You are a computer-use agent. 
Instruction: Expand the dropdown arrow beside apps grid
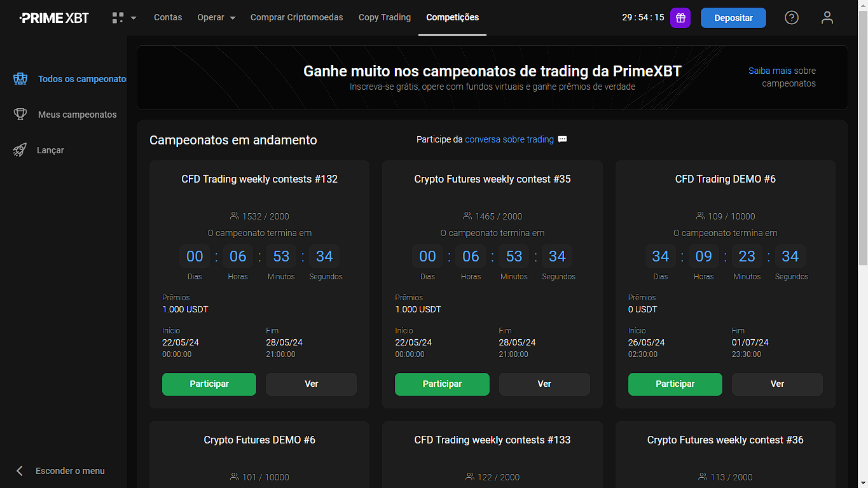coord(134,18)
